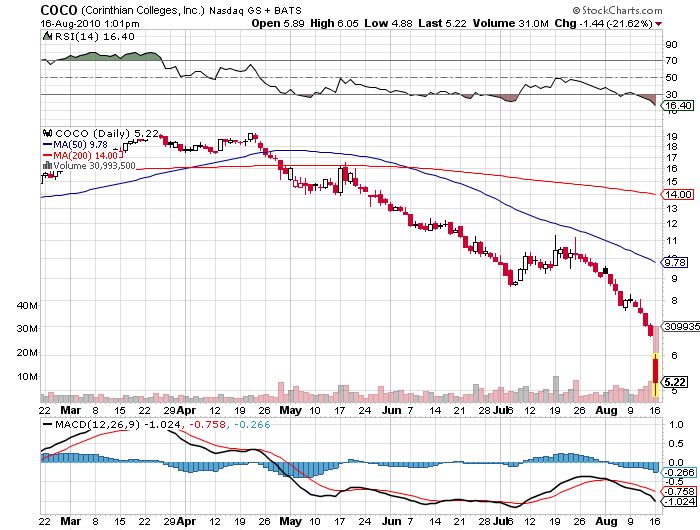
Task: Click the bold 5.22 last price tag
Action: point(675,382)
